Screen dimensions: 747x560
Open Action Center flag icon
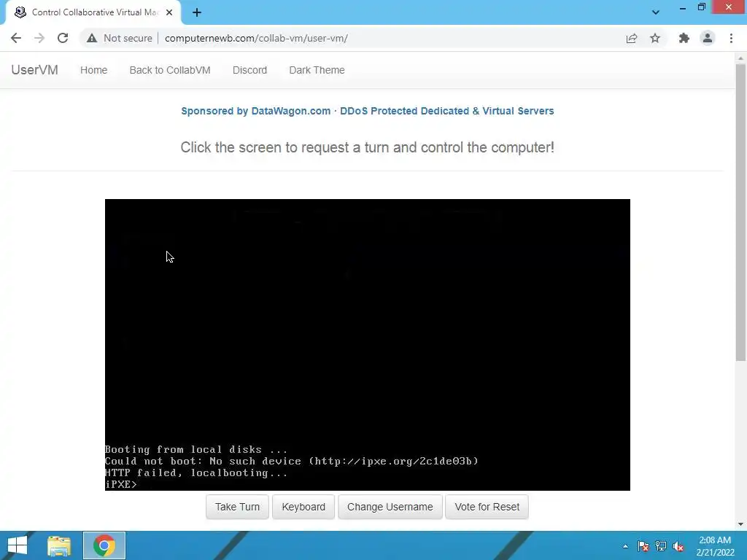click(x=643, y=546)
